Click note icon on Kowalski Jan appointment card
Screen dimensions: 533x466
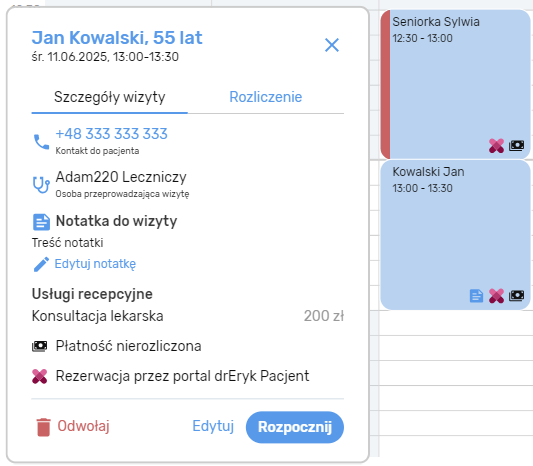coord(476,296)
